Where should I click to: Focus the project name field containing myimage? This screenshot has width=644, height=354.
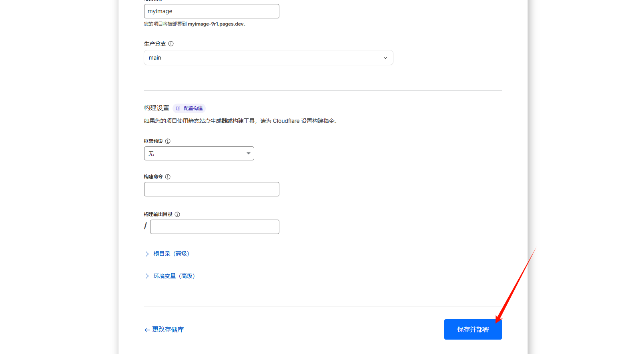coord(211,11)
